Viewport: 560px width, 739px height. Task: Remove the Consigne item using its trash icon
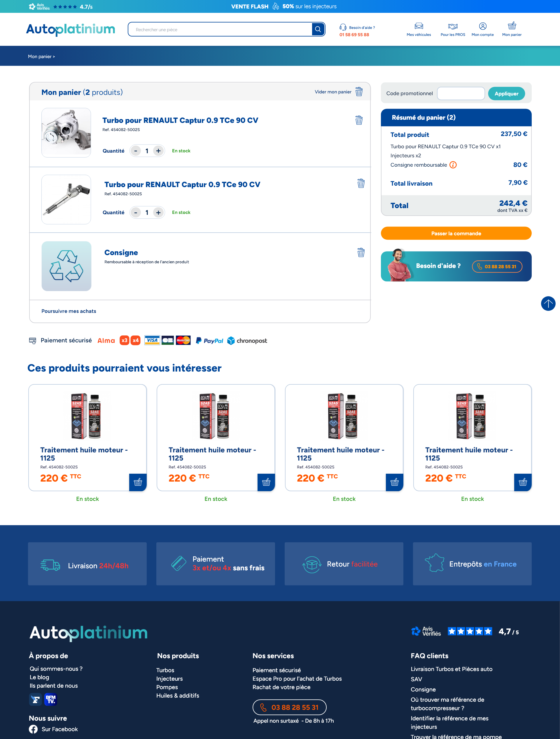(x=361, y=252)
